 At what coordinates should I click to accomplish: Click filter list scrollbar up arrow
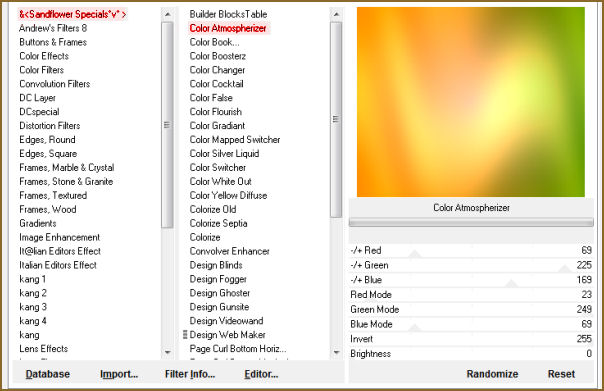pyautogui.click(x=336, y=14)
